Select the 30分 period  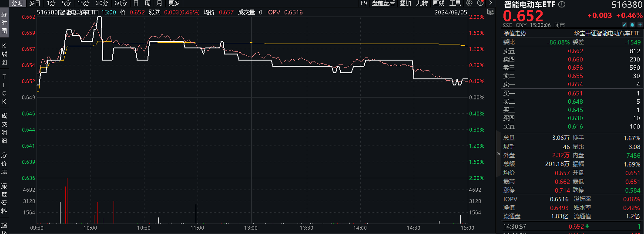[102, 3]
